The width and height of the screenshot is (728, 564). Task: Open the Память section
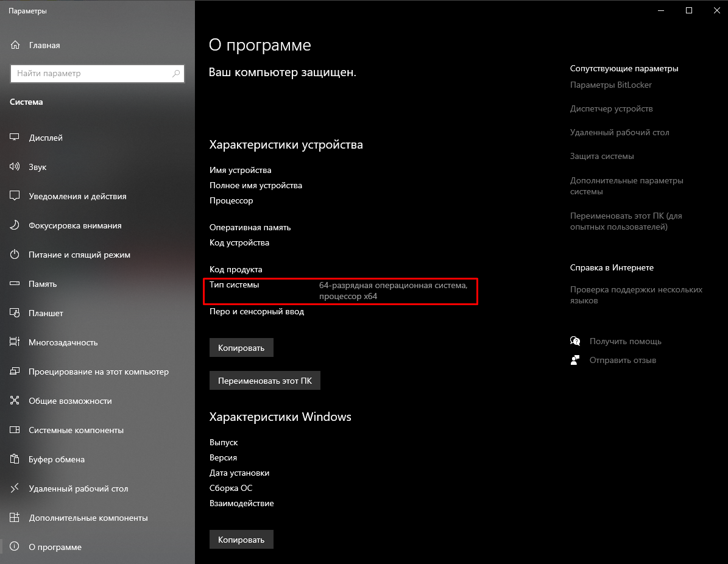click(43, 284)
